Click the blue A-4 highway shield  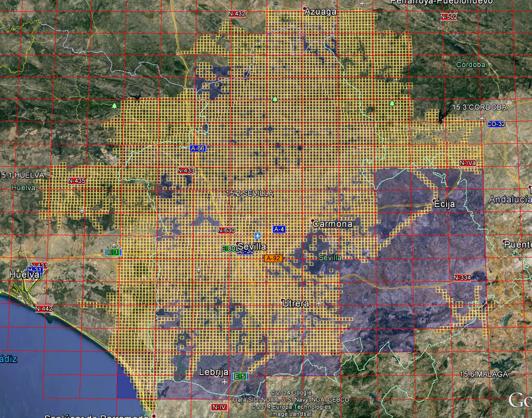279,229
